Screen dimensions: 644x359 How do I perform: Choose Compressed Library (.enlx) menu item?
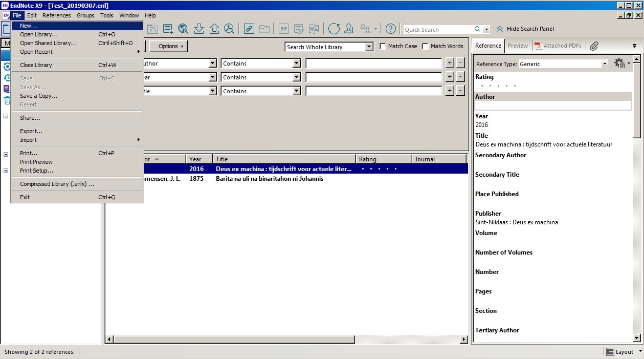coord(77,184)
